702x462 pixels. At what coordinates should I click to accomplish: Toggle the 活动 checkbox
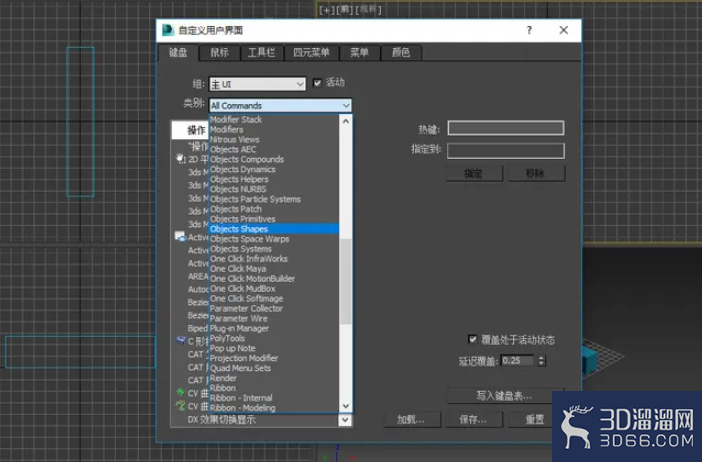pos(317,83)
